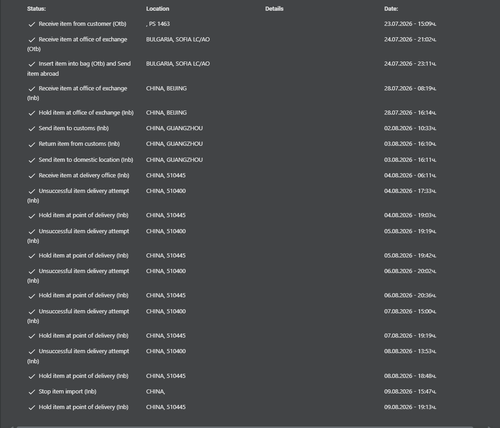Click the horizontal scrollbar at bottom
This screenshot has width=500, height=428.
(x=245, y=426)
